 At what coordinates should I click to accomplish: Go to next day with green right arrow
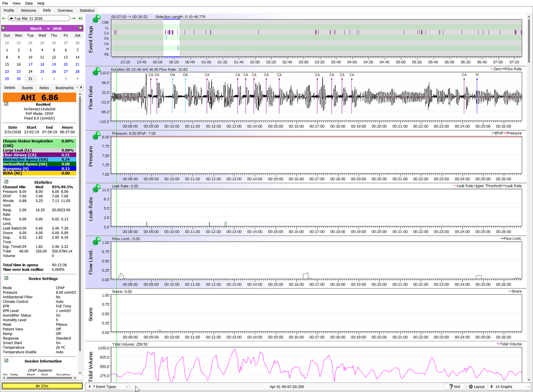pyautogui.click(x=73, y=18)
